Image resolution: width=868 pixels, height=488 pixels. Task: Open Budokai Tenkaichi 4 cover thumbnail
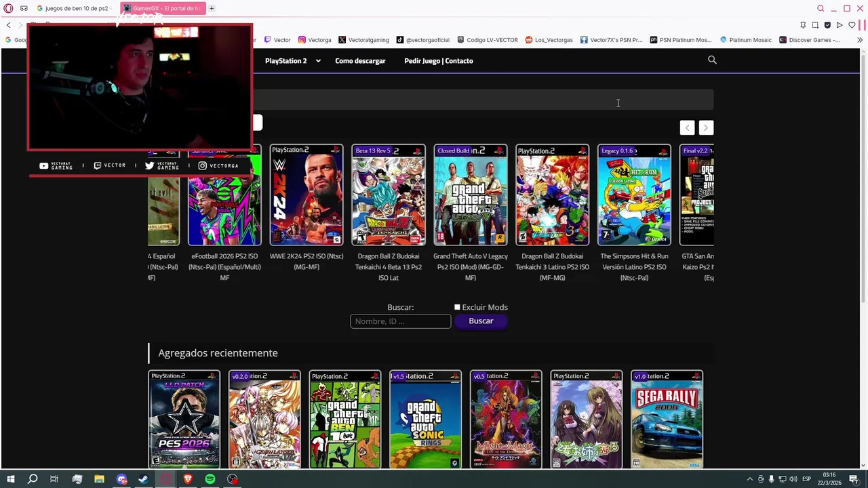[x=389, y=195]
